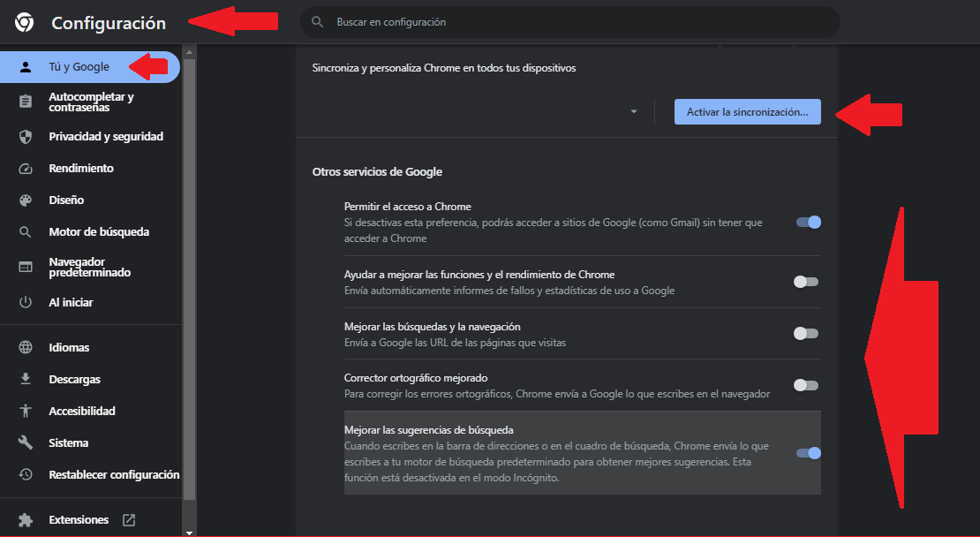
Task: Click the sidebar scrollbar up arrow
Action: click(x=189, y=50)
